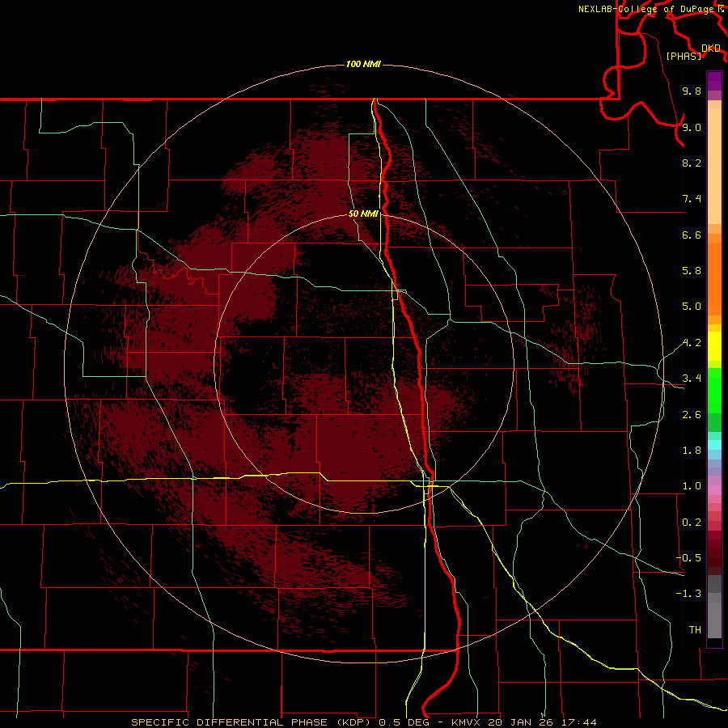
Task: Click the 7.4 value on the scale
Action: point(692,199)
